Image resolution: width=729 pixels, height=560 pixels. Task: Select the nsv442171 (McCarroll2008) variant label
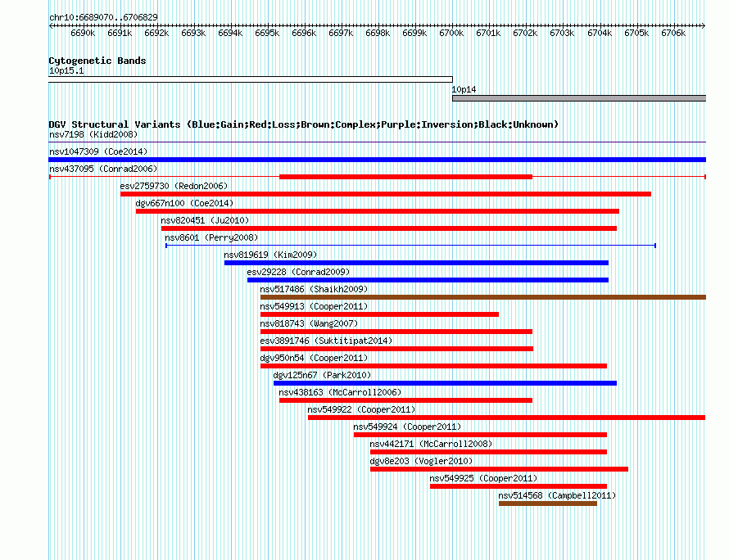(431, 445)
